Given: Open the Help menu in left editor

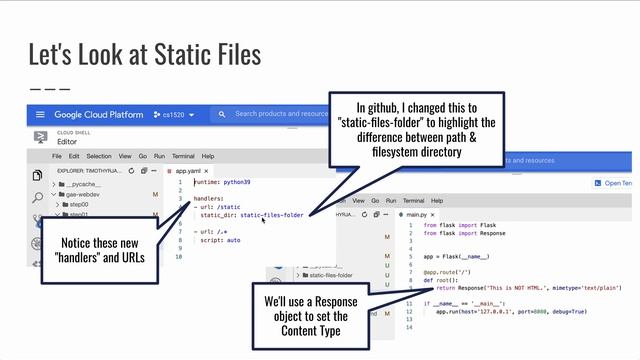Looking at the screenshot, I should pyautogui.click(x=208, y=156).
